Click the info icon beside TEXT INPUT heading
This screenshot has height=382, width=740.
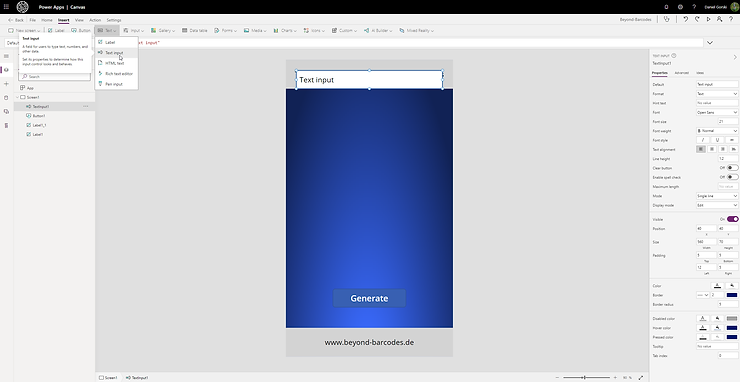tap(674, 55)
